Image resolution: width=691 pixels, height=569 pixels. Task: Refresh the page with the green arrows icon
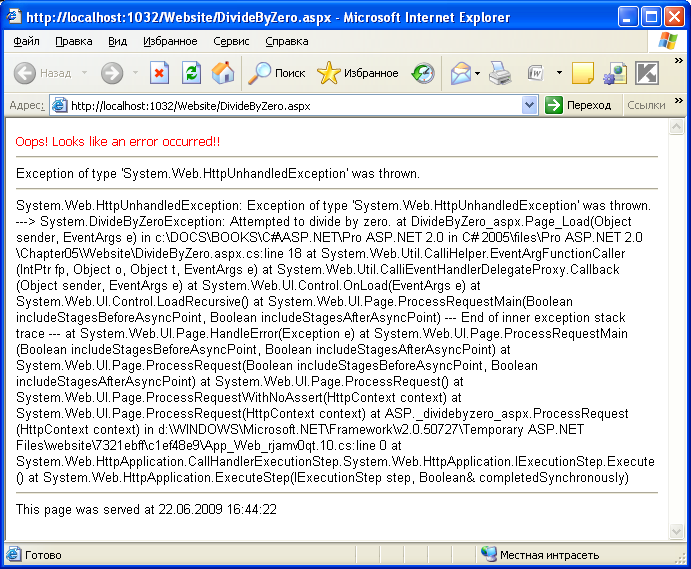pos(191,73)
